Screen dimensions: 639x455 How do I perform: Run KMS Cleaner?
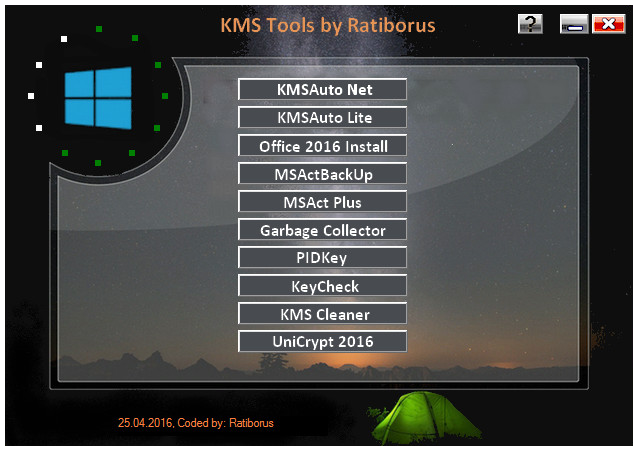pyautogui.click(x=322, y=314)
